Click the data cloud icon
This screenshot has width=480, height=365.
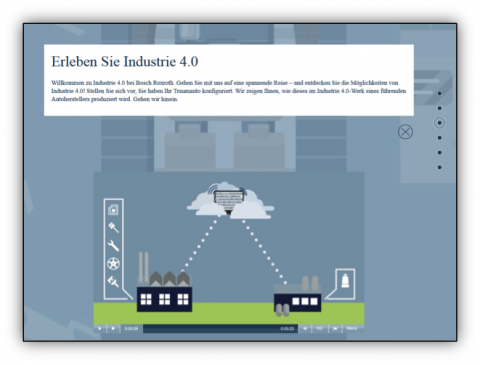230,201
